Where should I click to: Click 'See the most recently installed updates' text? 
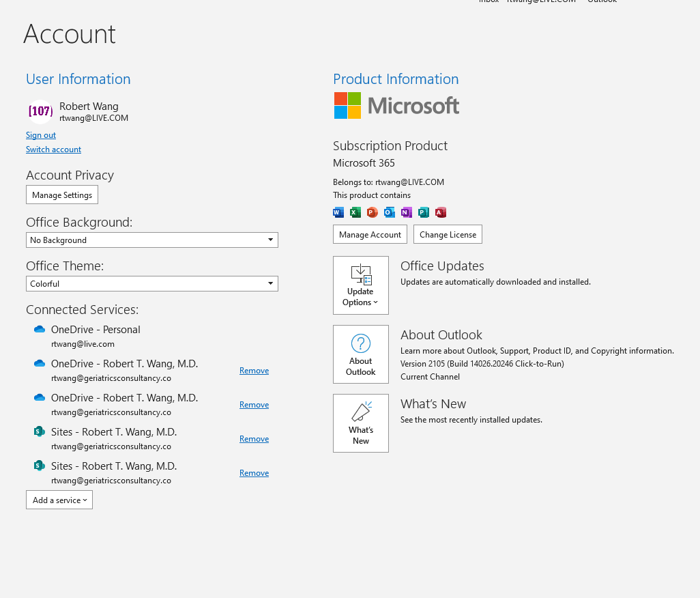point(471,420)
